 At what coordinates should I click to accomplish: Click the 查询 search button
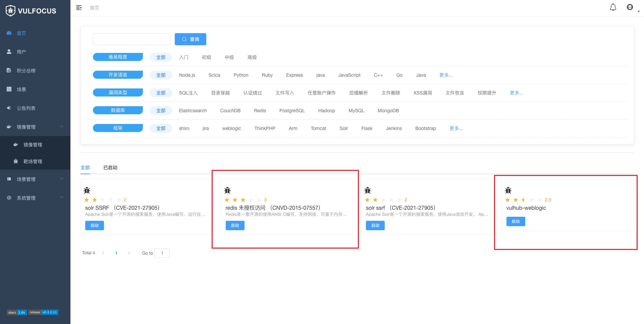[190, 39]
